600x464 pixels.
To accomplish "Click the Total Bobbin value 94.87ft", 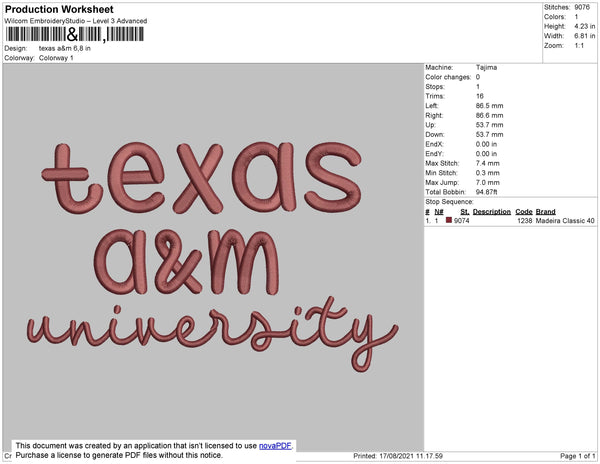I will click(486, 192).
